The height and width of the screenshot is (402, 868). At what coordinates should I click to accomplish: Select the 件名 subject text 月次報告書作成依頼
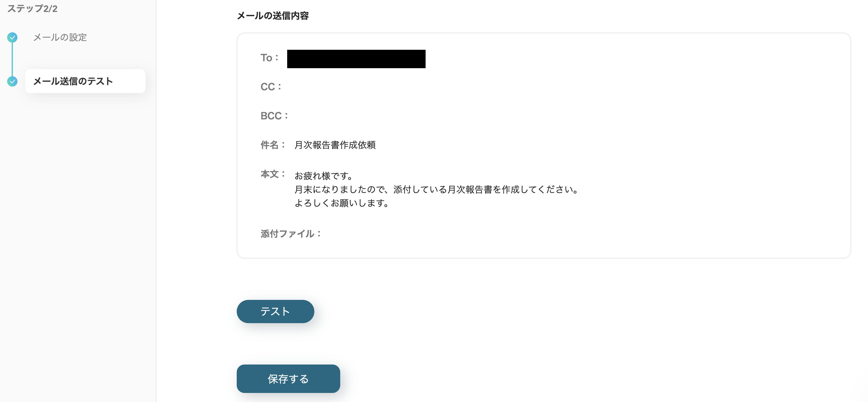pos(335,145)
